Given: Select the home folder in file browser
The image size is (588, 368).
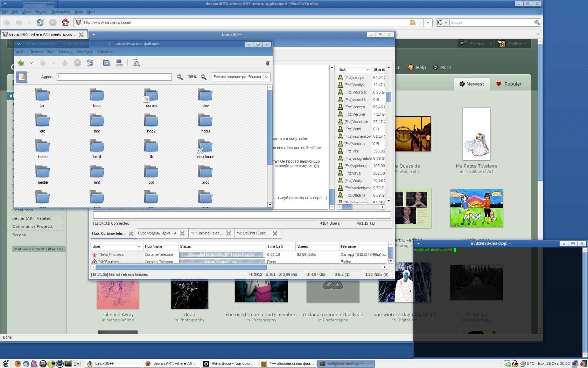Looking at the screenshot, I should pos(43,146).
